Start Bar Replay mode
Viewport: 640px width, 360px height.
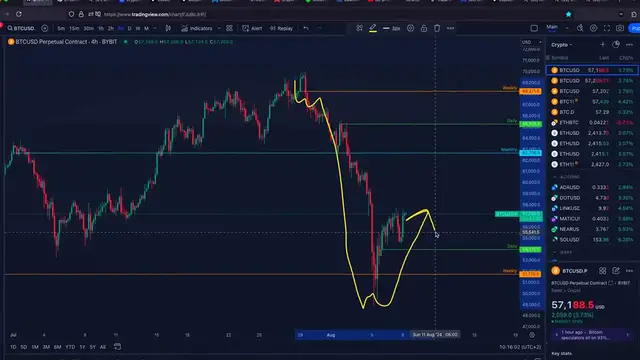click(x=281, y=28)
